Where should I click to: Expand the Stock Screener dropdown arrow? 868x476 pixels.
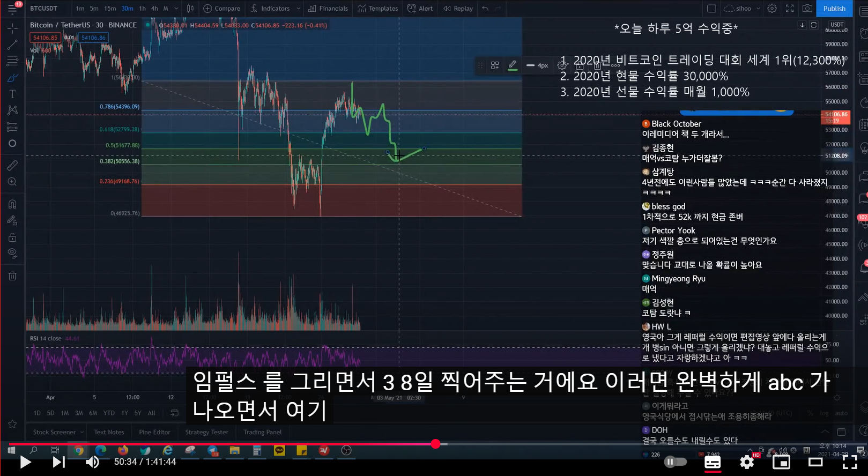coord(81,432)
